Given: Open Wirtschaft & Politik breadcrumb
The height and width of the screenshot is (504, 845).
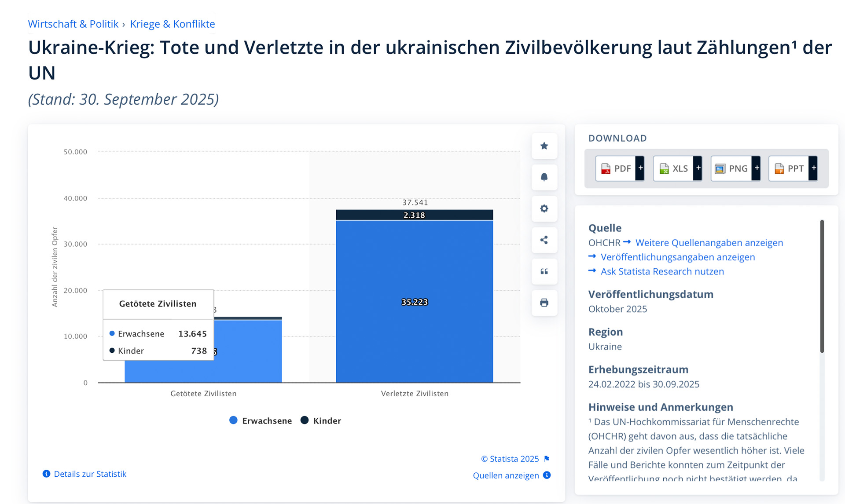Looking at the screenshot, I should [x=73, y=24].
